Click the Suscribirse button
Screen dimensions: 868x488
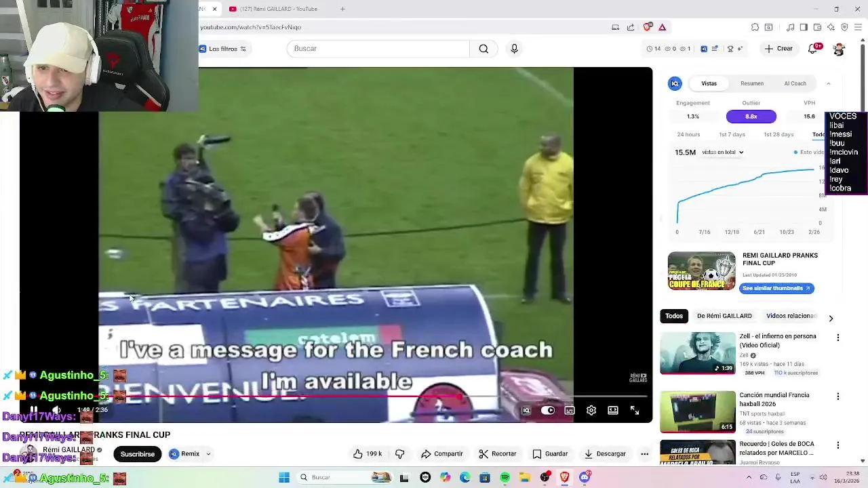(x=138, y=454)
